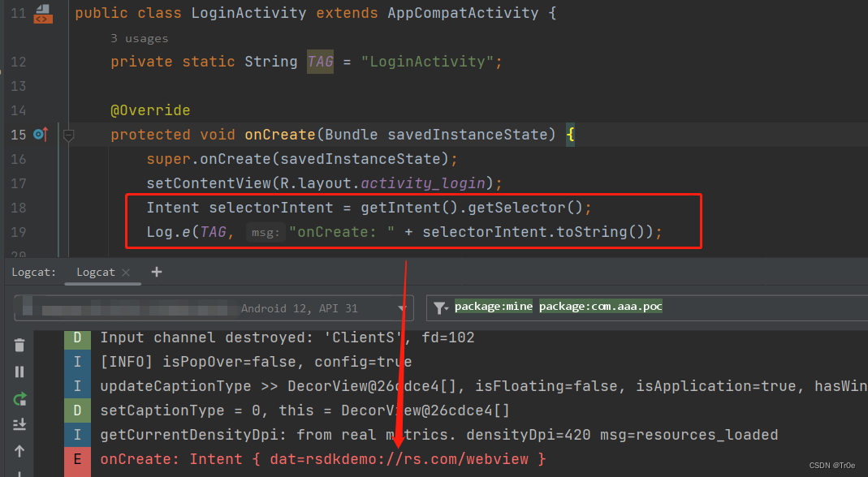Viewport: 868px width, 477px height.
Task: Select the Logcat tab
Action: 96,273
